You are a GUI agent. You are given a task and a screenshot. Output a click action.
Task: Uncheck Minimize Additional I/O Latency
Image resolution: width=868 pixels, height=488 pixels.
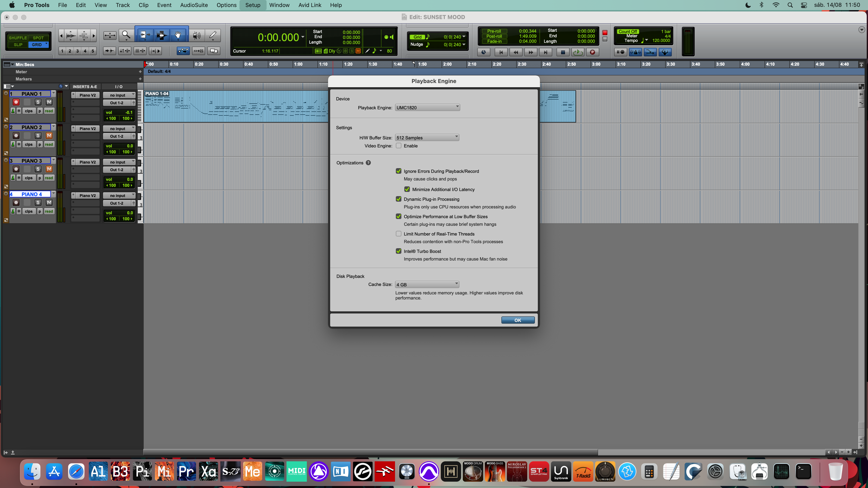pyautogui.click(x=407, y=189)
